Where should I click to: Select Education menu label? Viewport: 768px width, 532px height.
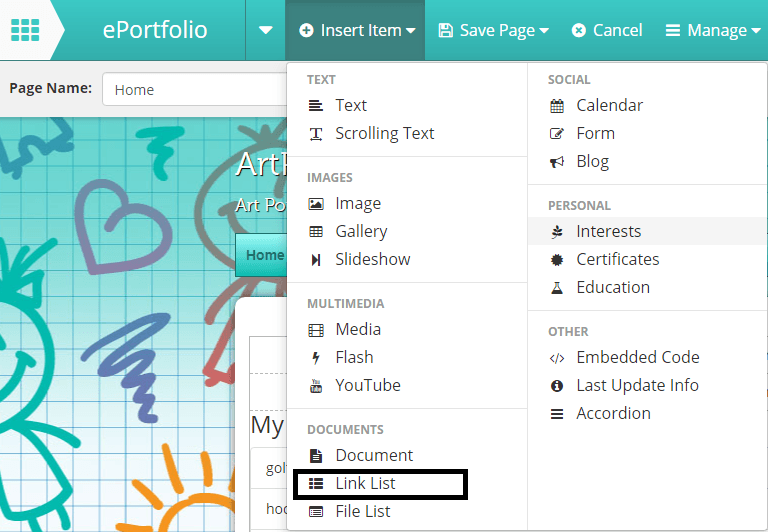pyautogui.click(x=613, y=287)
